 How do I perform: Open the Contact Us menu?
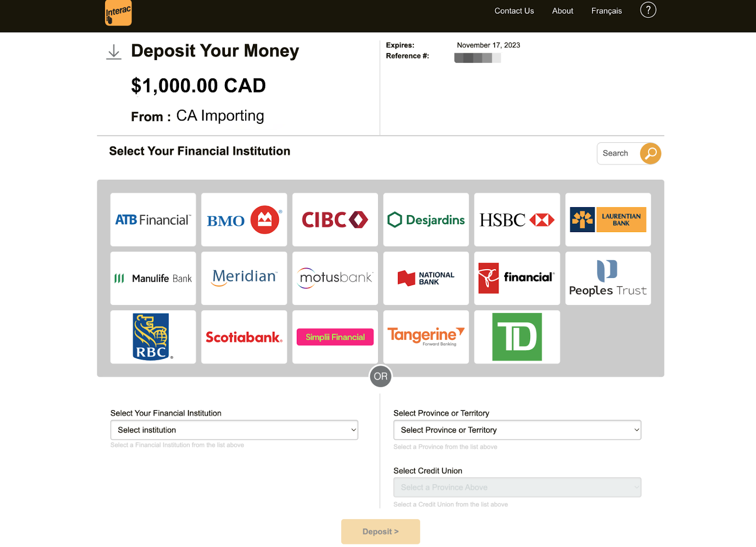pos(514,10)
